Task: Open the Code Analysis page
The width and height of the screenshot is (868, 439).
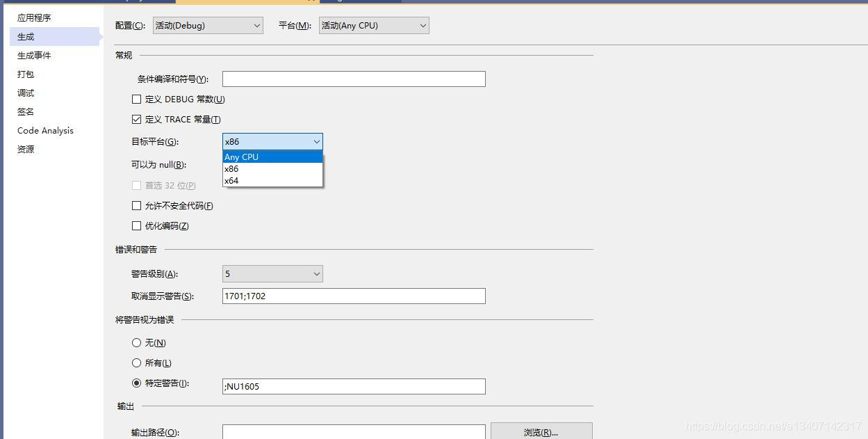Action: click(x=45, y=130)
